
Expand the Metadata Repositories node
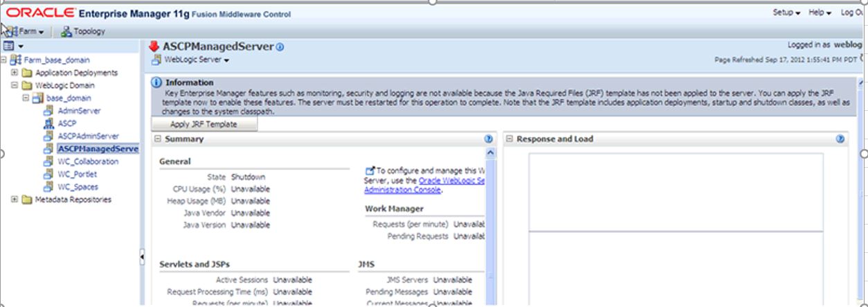click(15, 200)
